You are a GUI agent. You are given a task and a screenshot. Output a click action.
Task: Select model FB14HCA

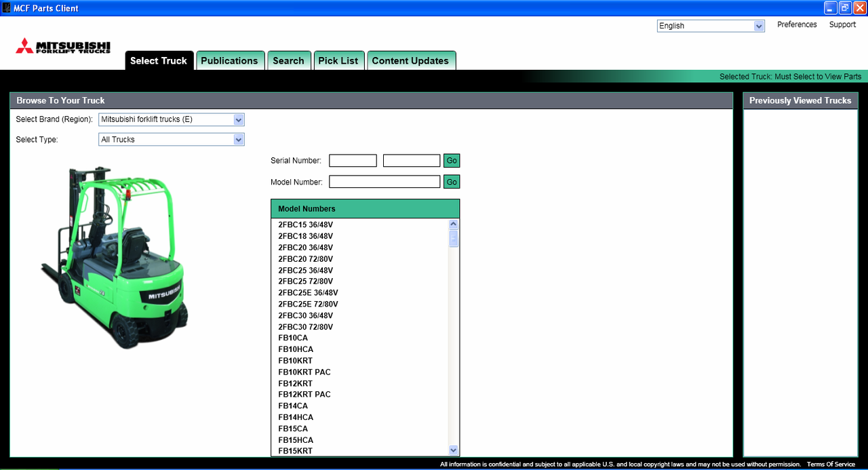[x=296, y=417]
